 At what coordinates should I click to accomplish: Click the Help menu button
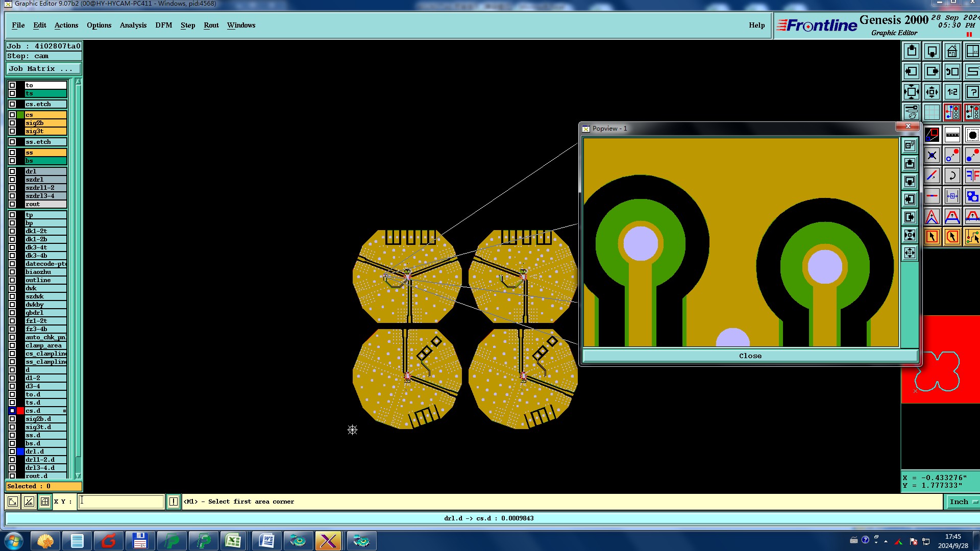tap(756, 25)
